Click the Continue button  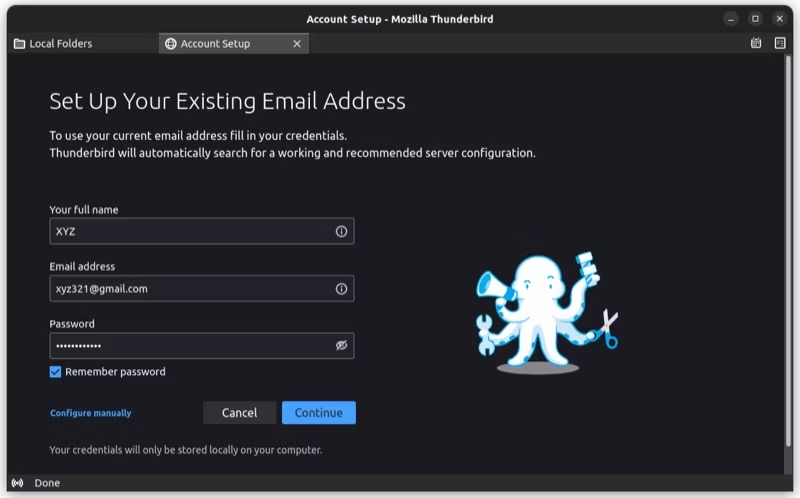[319, 413]
